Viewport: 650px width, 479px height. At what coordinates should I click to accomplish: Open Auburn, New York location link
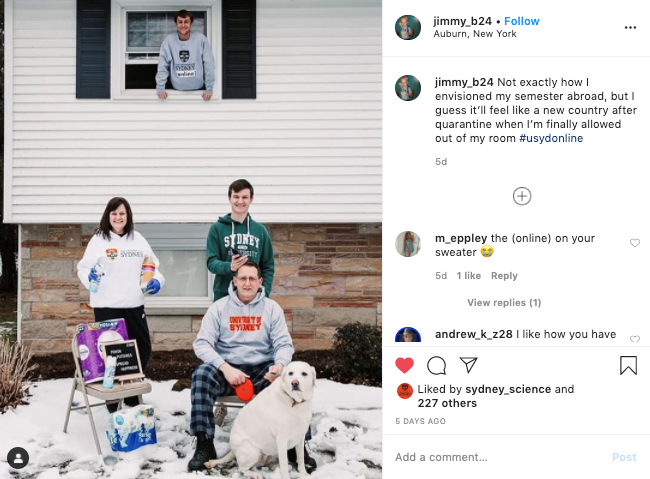[475, 34]
